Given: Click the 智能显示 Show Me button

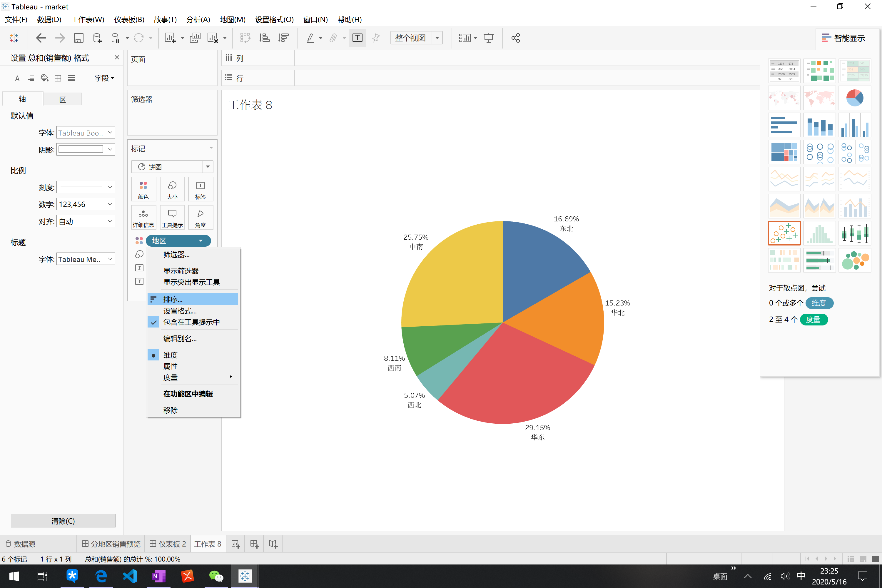Looking at the screenshot, I should point(844,38).
